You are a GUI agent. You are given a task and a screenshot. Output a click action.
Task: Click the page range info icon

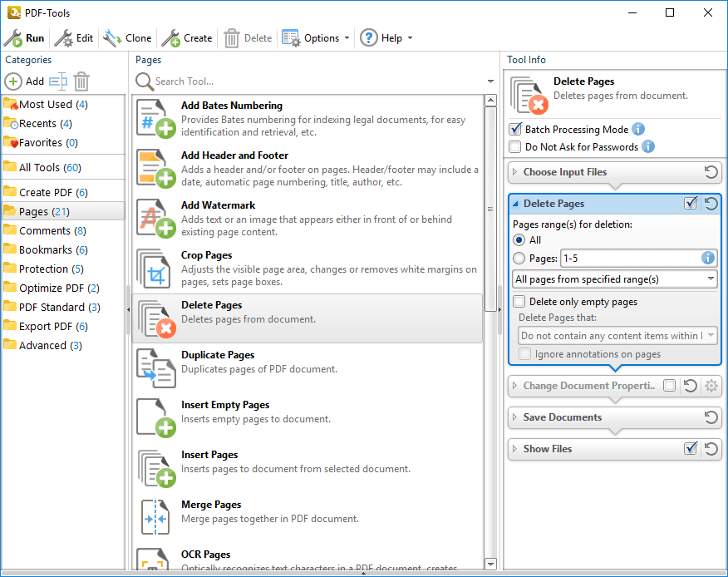[x=707, y=258]
